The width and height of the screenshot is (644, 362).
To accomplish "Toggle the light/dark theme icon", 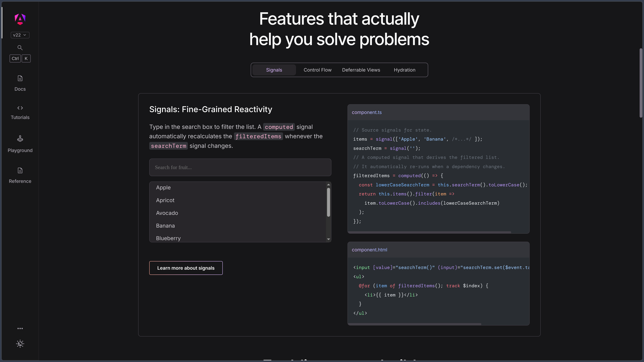I will 20,344.
